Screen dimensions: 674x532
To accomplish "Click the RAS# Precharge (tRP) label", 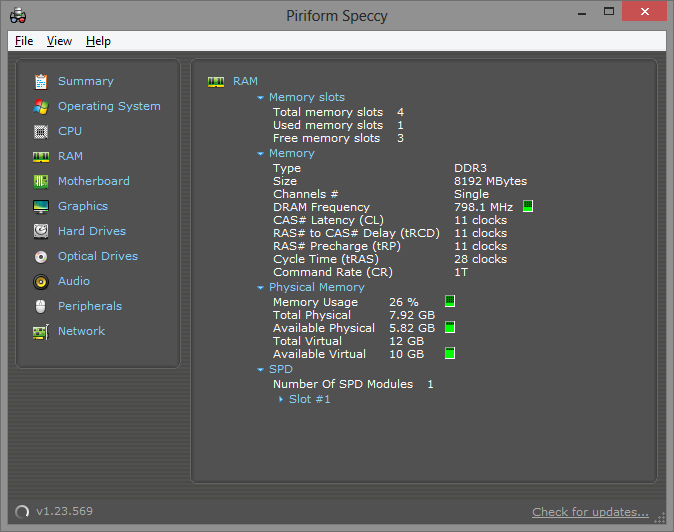I will tap(337, 246).
